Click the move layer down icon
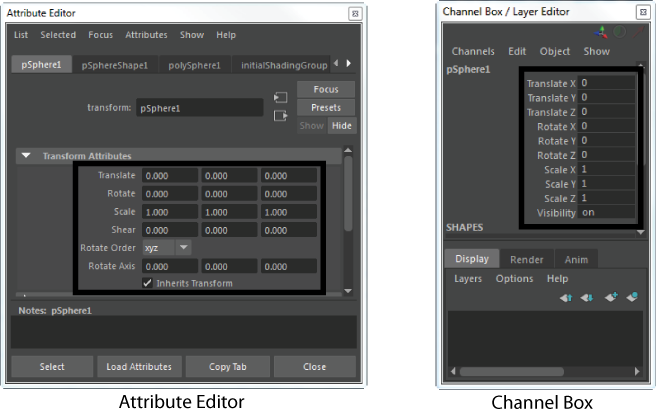 (587, 298)
